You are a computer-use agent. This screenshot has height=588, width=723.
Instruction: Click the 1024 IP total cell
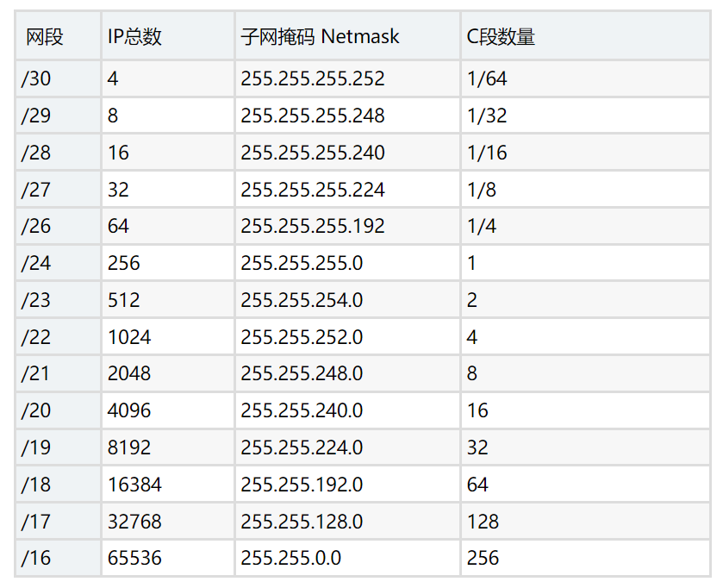(168, 336)
